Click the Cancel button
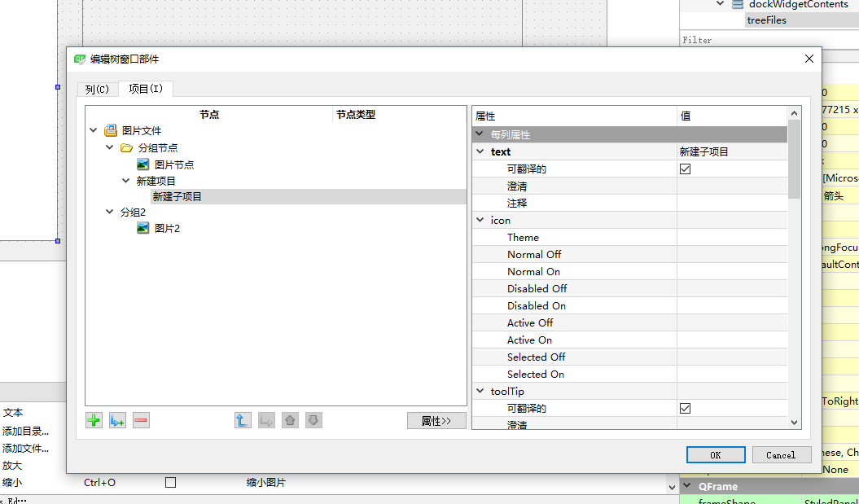Screen dimensions: 859x504 (781, 454)
